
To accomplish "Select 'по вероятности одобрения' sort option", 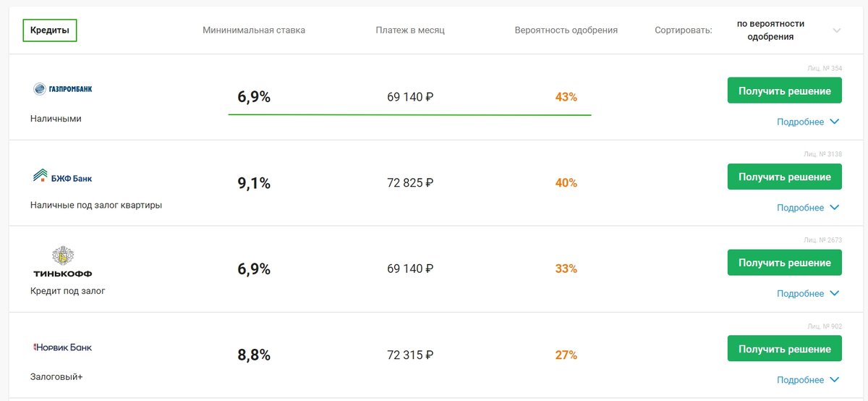I will tap(770, 30).
